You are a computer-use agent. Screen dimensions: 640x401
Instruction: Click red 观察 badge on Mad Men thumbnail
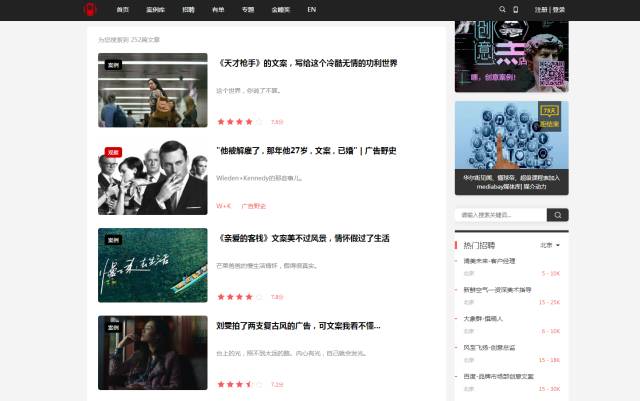[x=113, y=152]
